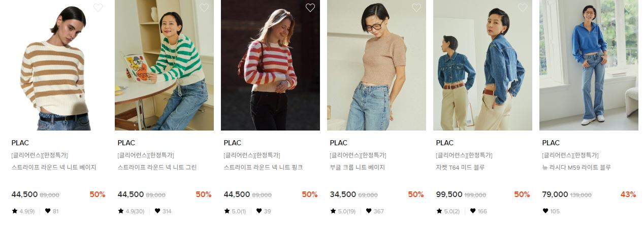The image size is (644, 225).
Task: Click heart count 39 under pink knit
Action: tap(267, 211)
